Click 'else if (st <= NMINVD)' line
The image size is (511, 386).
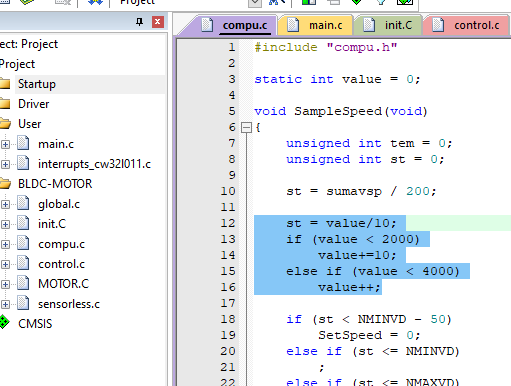click(373, 351)
